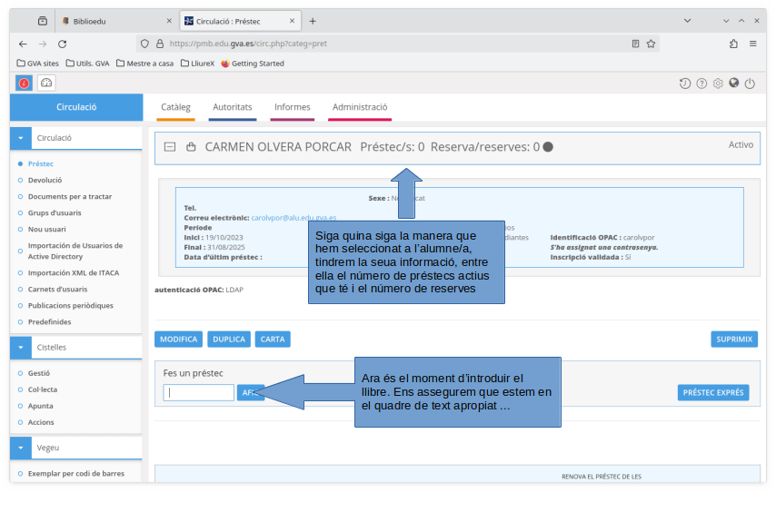Click the basket icon beside CARMEN OLVERA PORCAR
776x532 pixels.
coord(191,147)
